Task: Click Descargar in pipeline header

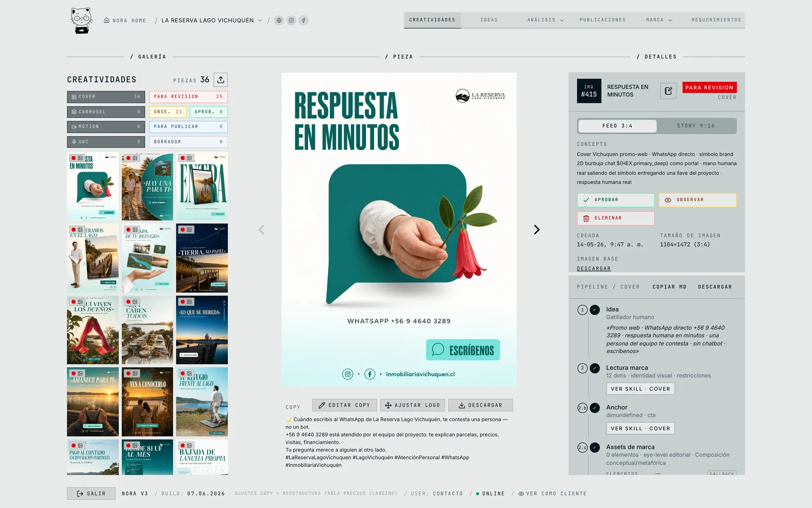Action: pos(715,287)
